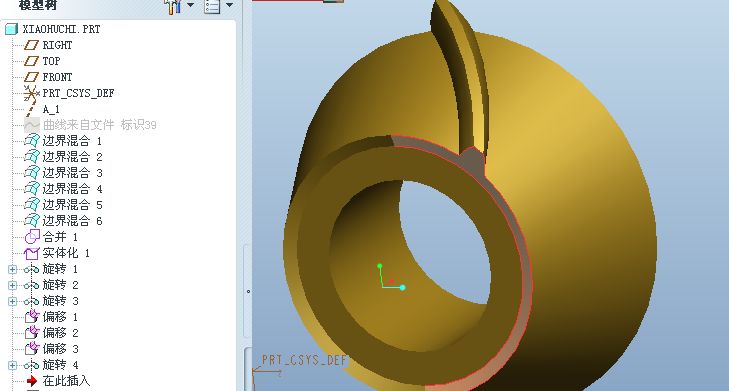Screen dimensions: 729x391
Task: Select PRT_CSYS_DEF coordinate system icon
Action: 32,93
